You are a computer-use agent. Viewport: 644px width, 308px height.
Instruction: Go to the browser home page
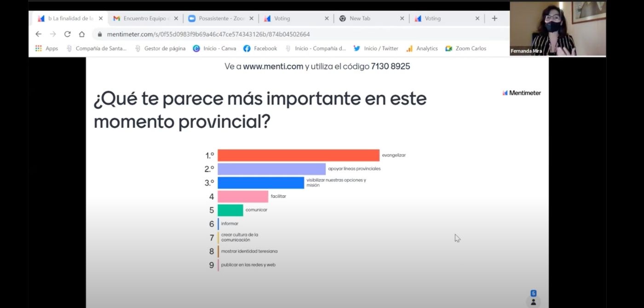[x=82, y=34]
